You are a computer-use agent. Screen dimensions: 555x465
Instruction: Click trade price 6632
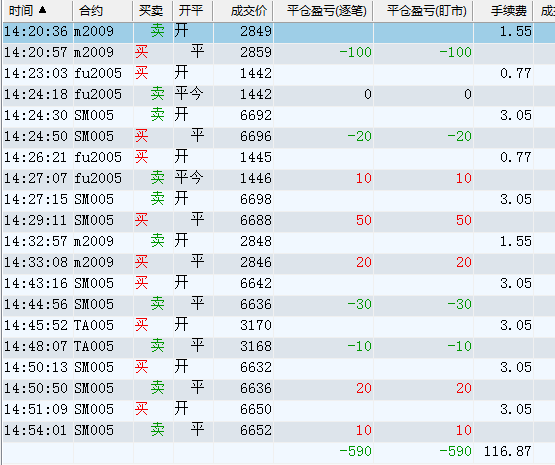tap(256, 367)
